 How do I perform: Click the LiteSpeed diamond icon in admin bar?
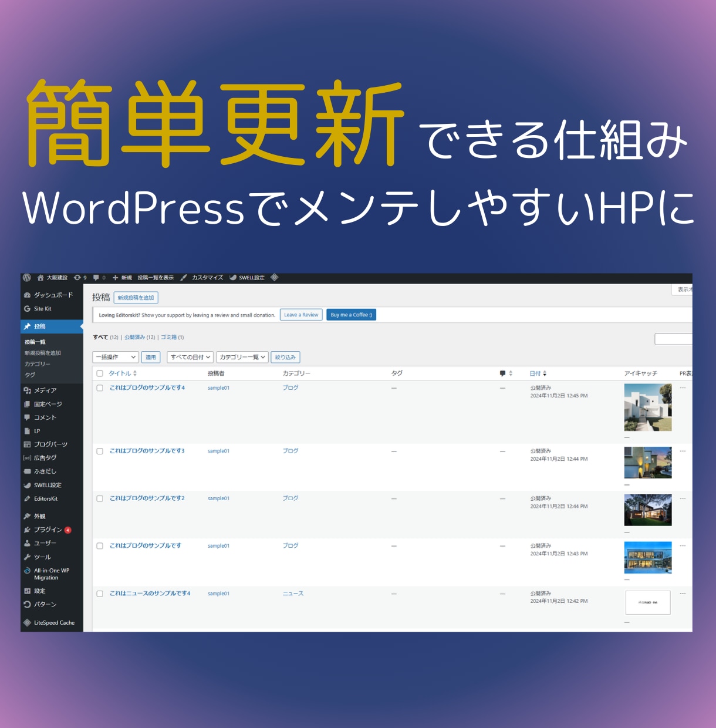pos(274,278)
